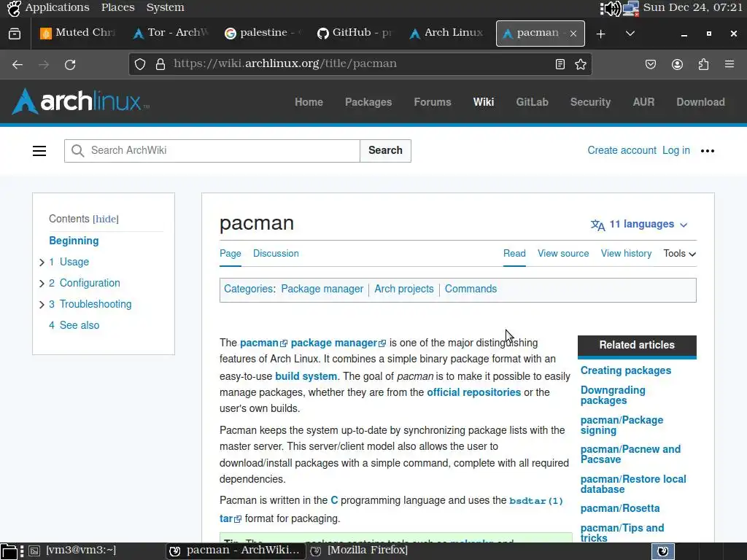Open the Discussion page tab
The image size is (747, 560).
click(x=276, y=253)
